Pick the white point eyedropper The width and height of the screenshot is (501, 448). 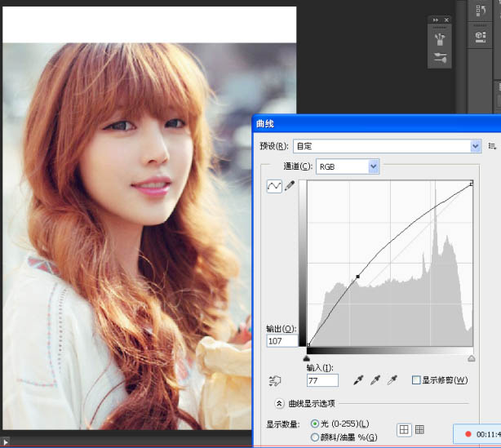393,380
